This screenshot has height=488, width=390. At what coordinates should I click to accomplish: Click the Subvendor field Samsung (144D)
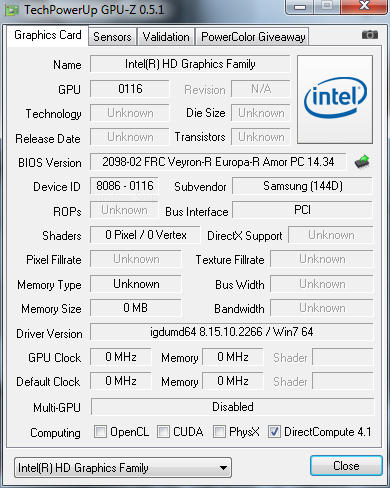pyautogui.click(x=302, y=186)
